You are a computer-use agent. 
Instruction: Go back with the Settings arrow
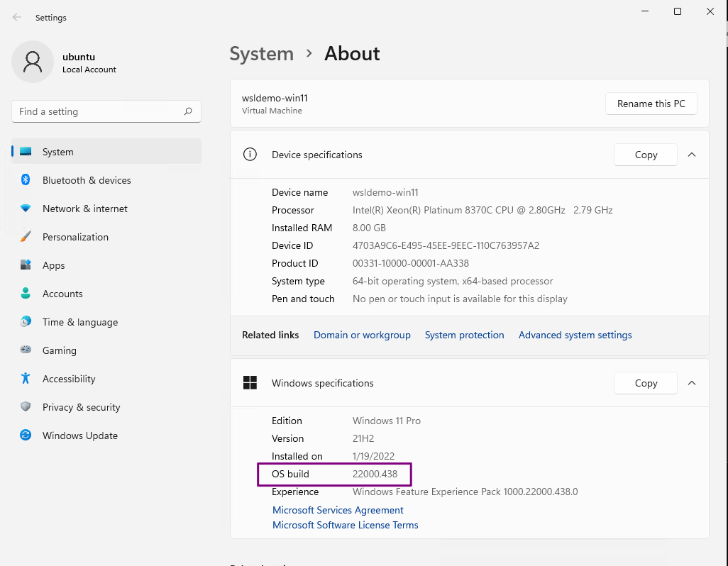[17, 18]
